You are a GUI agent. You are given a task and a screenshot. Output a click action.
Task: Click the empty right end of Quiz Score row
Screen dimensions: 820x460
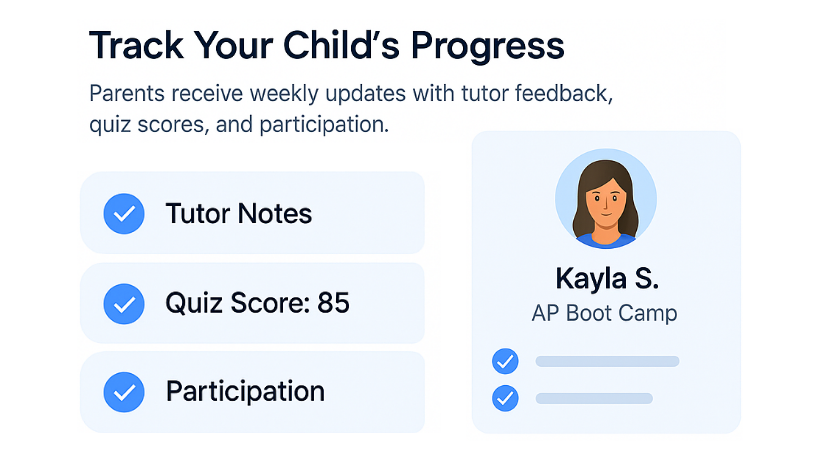coord(390,303)
